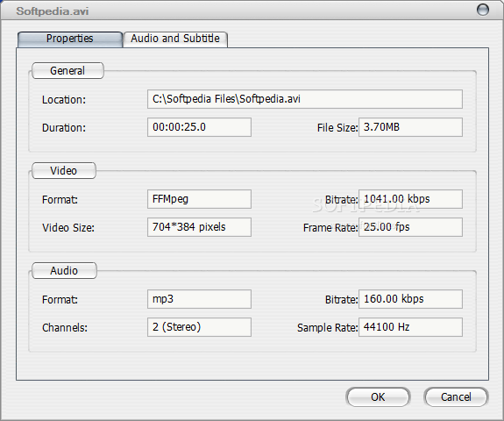Click the Audio group header

(64, 270)
